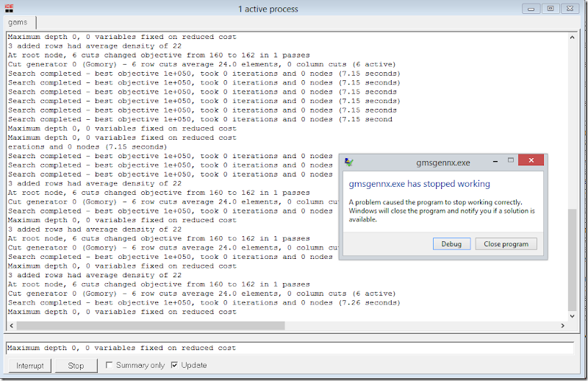This screenshot has height=381, width=588.
Task: Click the log scroll up arrow
Action: click(x=572, y=38)
